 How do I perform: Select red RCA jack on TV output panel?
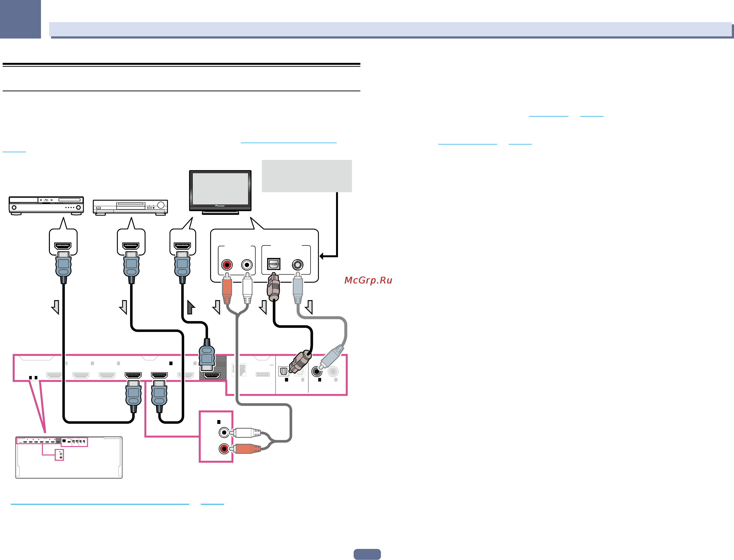[x=227, y=265]
